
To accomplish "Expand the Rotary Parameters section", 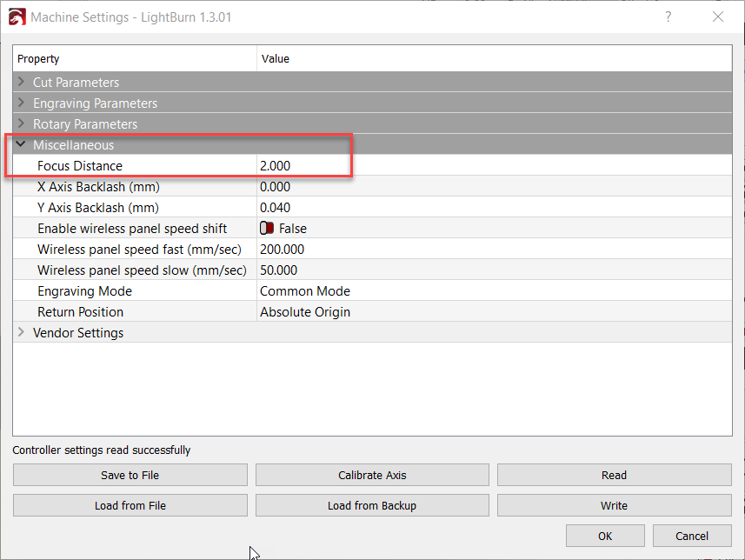I will 21,123.
